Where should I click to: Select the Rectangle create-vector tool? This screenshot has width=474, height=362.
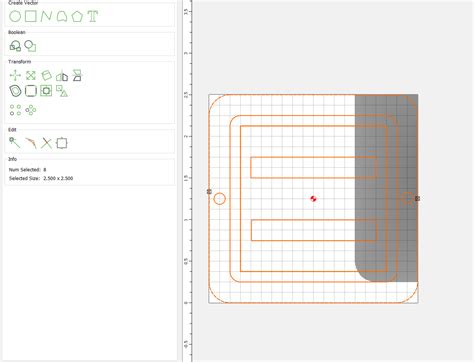click(31, 16)
